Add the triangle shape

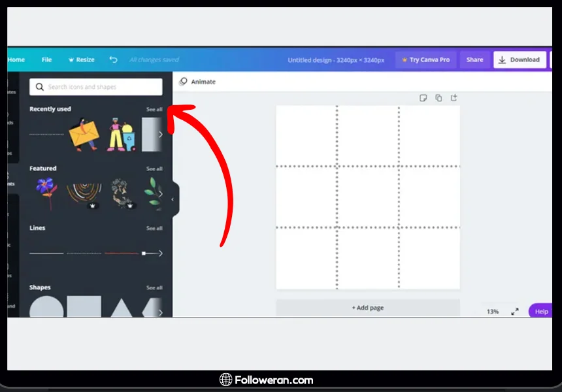(x=122, y=308)
